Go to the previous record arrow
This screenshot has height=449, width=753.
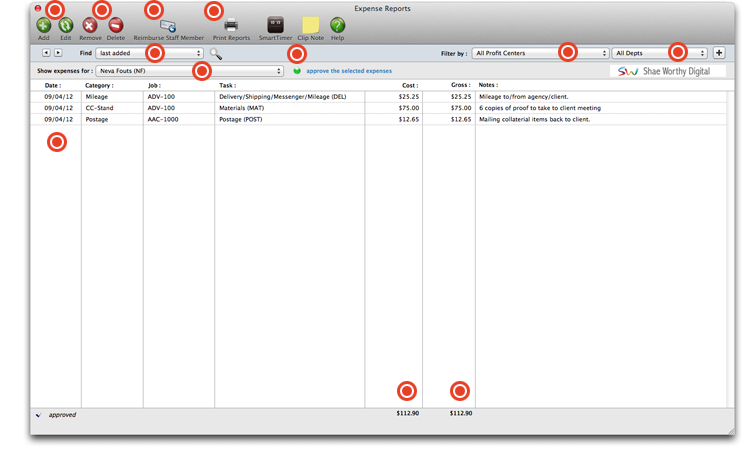(x=46, y=53)
